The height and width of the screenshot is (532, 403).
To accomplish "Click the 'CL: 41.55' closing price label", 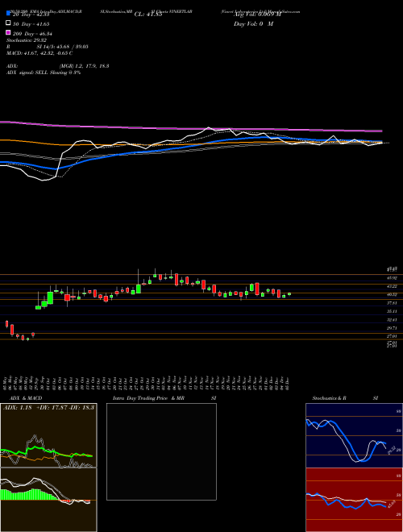I will tap(148, 15).
